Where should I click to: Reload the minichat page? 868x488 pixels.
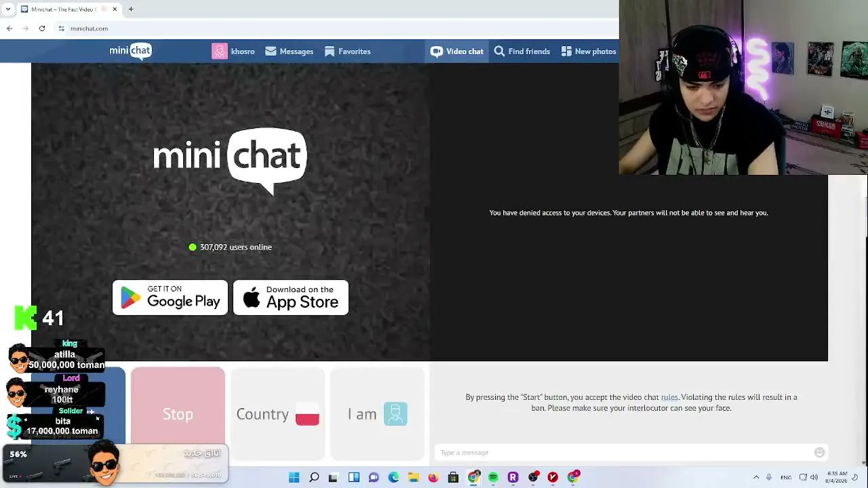click(x=42, y=28)
